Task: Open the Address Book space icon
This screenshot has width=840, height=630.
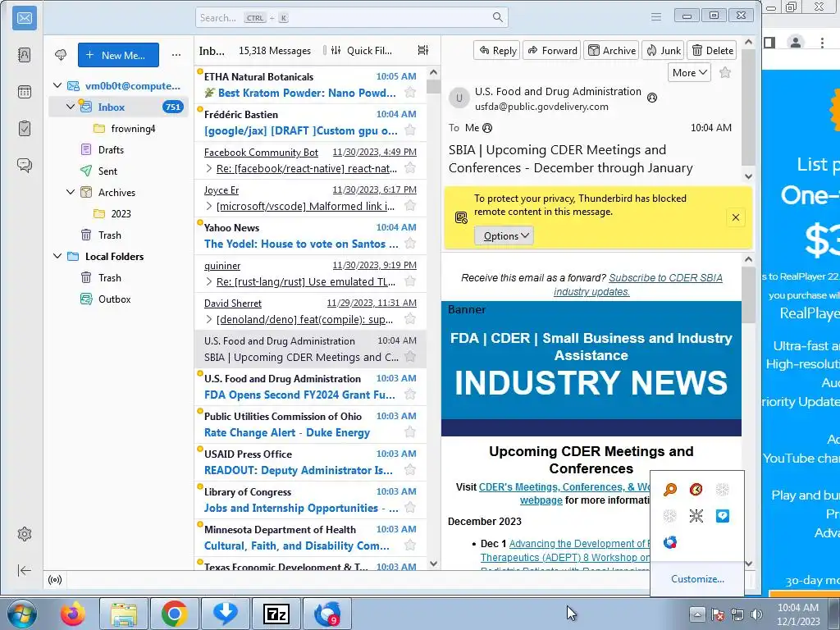Action: click(24, 55)
